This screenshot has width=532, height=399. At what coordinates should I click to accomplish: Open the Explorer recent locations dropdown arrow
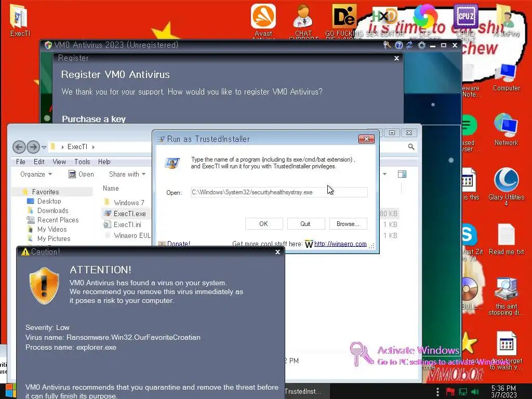(44, 147)
